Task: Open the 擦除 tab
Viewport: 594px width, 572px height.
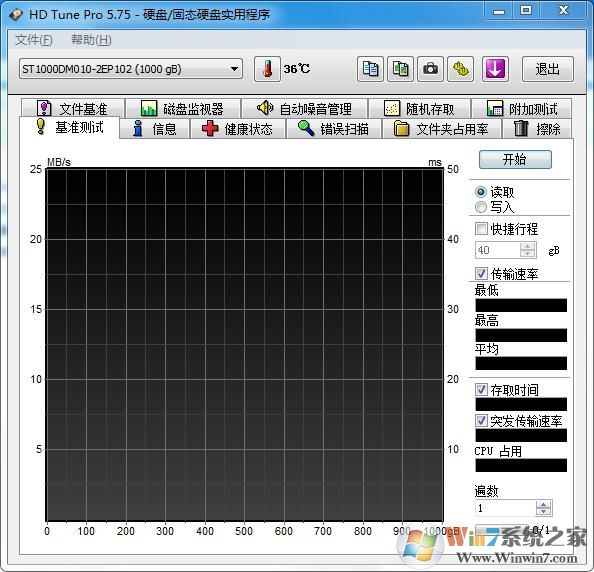Action: click(537, 129)
